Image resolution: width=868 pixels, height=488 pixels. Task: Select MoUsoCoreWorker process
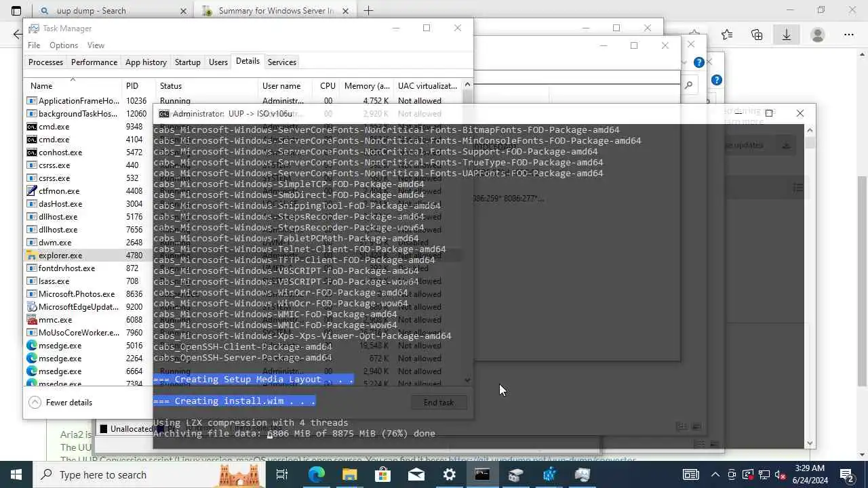tap(88, 333)
